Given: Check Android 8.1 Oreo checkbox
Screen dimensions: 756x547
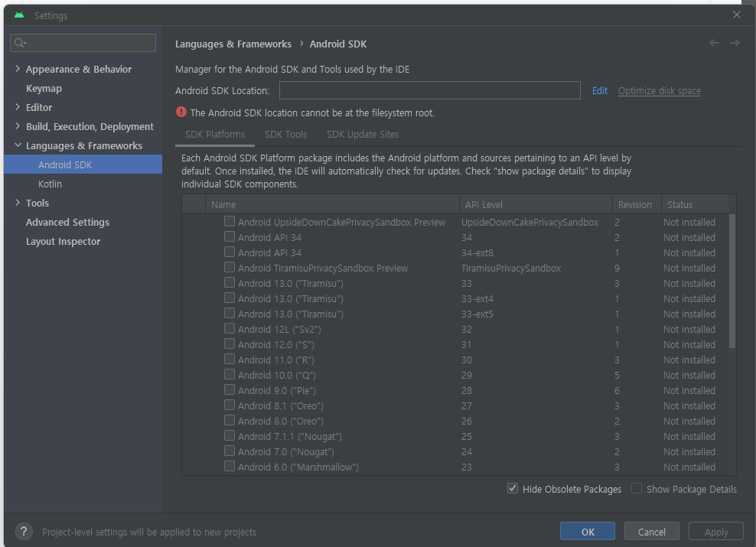Looking at the screenshot, I should tap(230, 405).
